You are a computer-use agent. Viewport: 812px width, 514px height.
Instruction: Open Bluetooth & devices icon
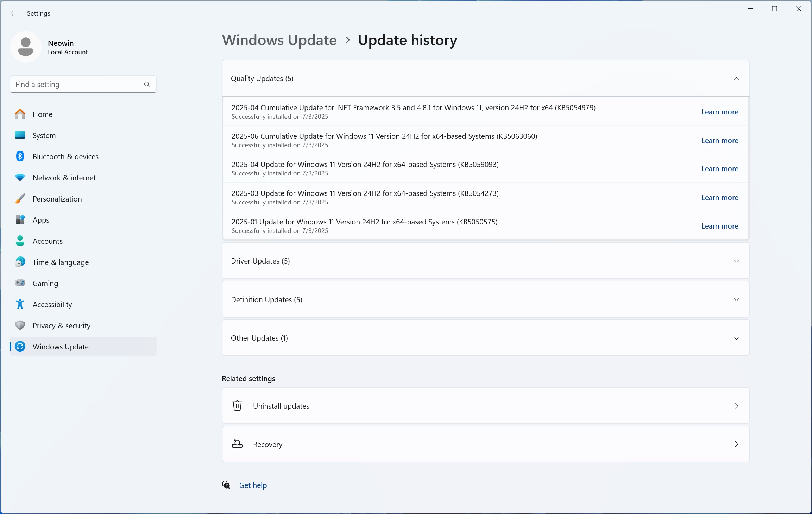pos(20,156)
